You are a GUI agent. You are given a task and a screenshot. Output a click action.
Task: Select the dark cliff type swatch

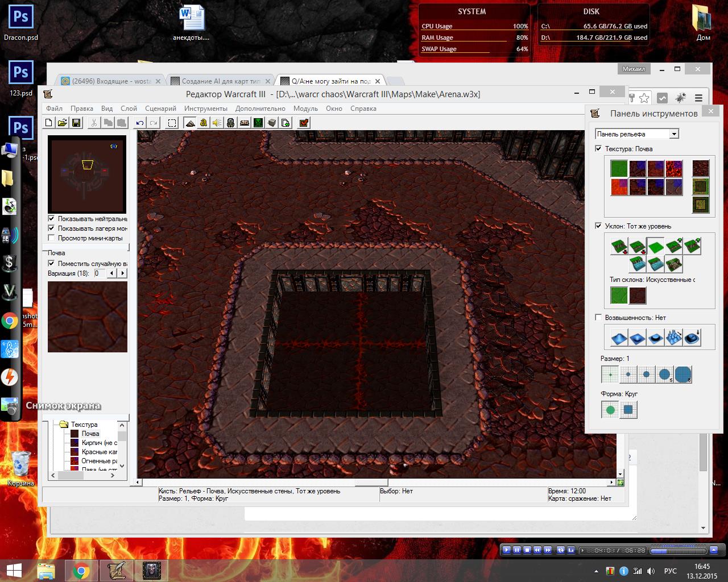[638, 296]
